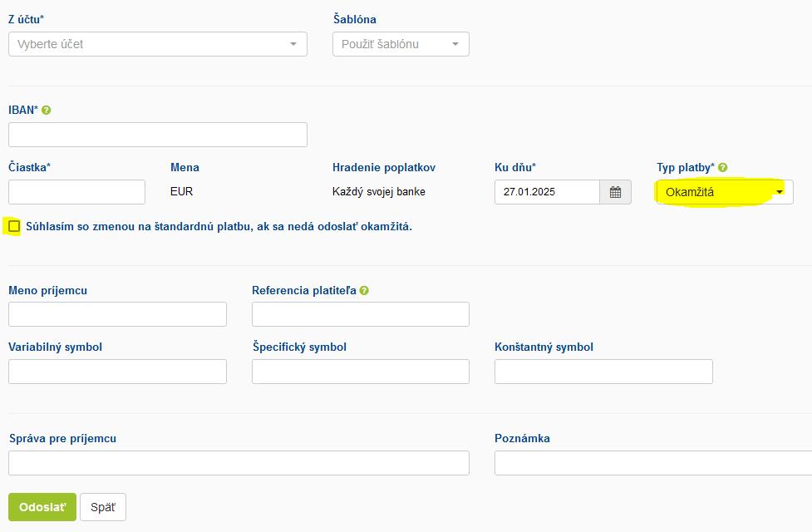Click the Konštantný symbol input

pyautogui.click(x=603, y=372)
